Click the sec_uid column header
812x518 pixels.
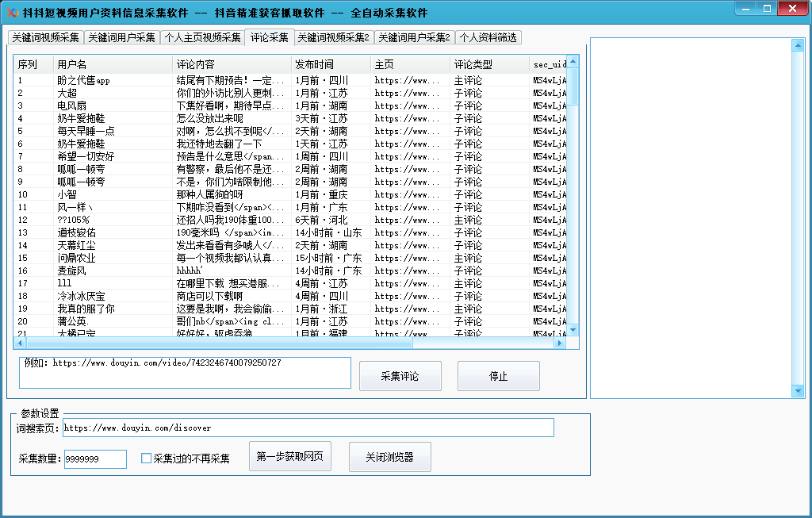pos(548,64)
